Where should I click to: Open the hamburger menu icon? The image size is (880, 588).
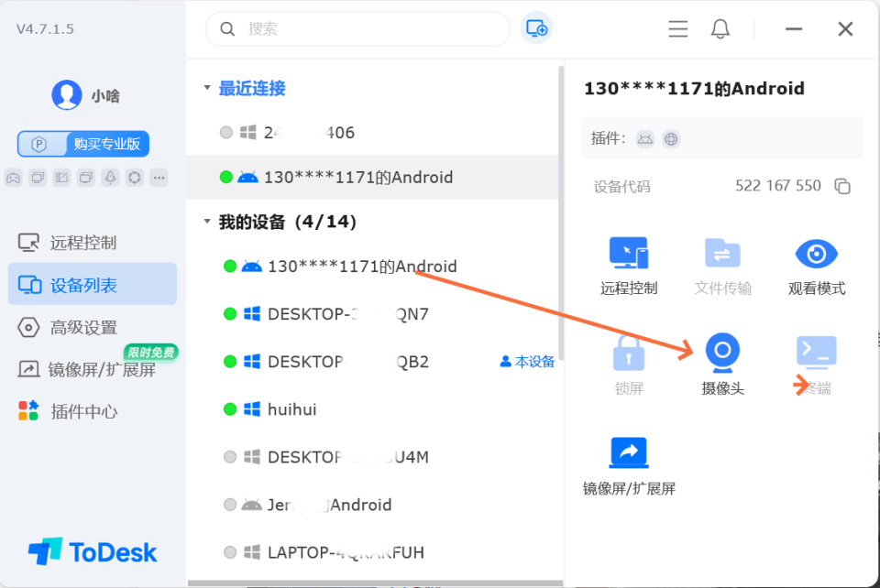click(x=678, y=28)
